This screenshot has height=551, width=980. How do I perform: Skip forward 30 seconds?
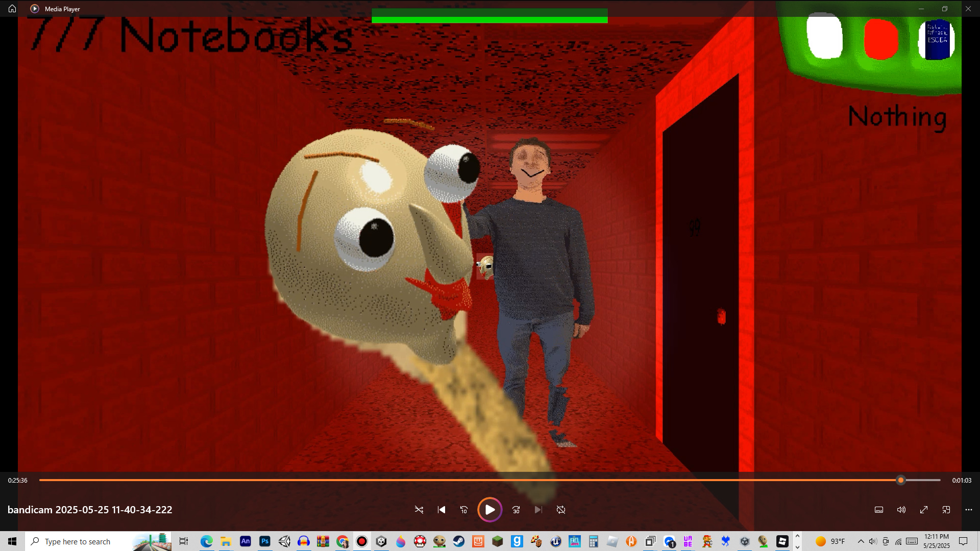516,510
